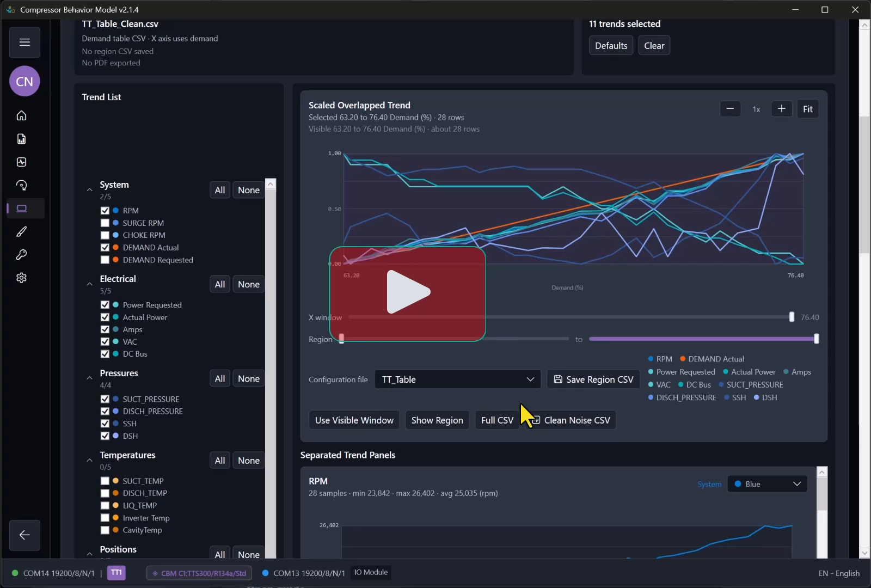The width and height of the screenshot is (871, 588).
Task: Toggle the DC Bus checkbox
Action: point(105,354)
